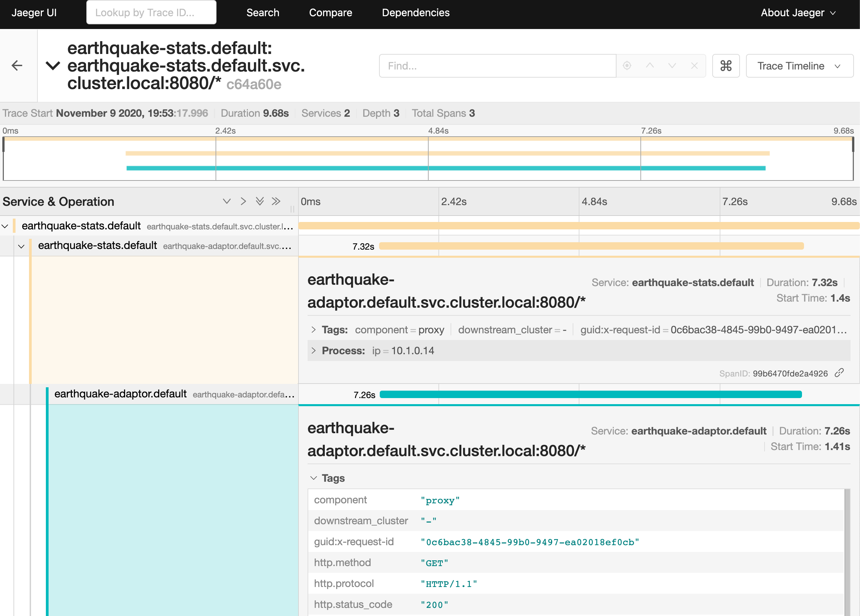Go to next search result arrow
Image resolution: width=860 pixels, height=616 pixels.
click(x=672, y=66)
